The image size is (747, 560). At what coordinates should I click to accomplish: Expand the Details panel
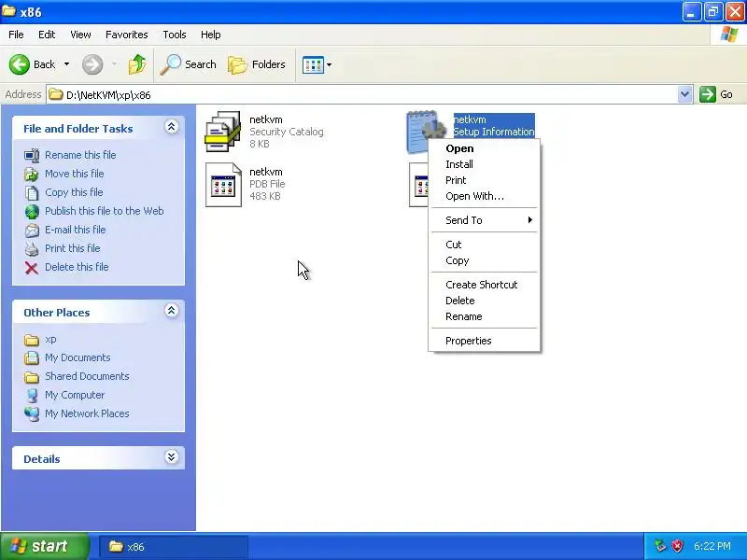coord(172,457)
